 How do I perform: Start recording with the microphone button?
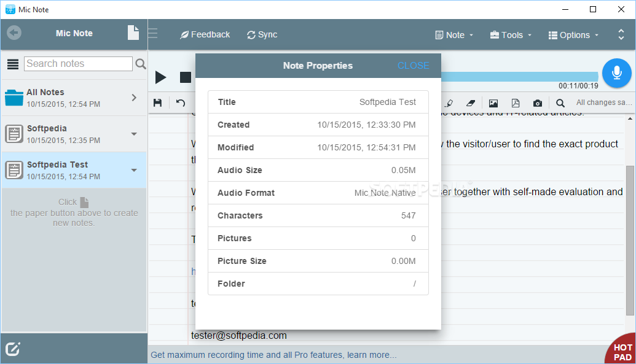616,73
